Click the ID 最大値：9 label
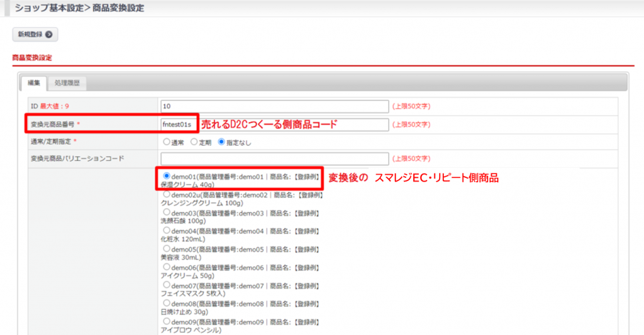 pos(50,106)
